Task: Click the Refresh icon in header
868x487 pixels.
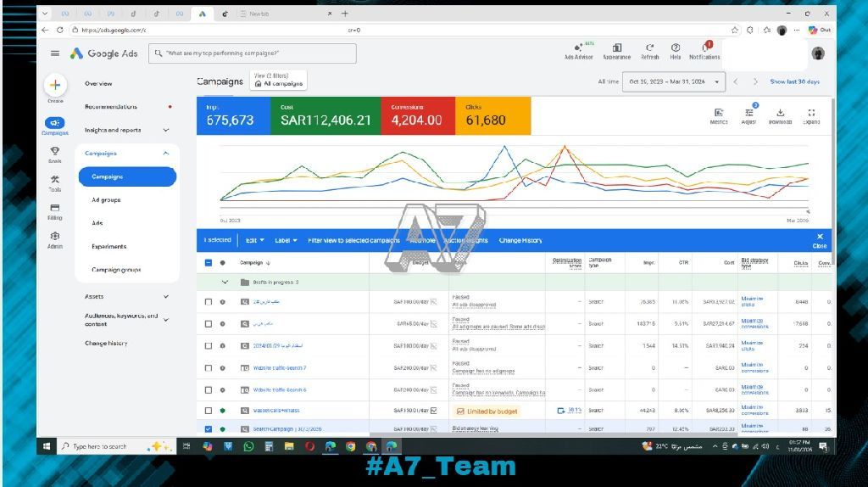Action: (649, 48)
